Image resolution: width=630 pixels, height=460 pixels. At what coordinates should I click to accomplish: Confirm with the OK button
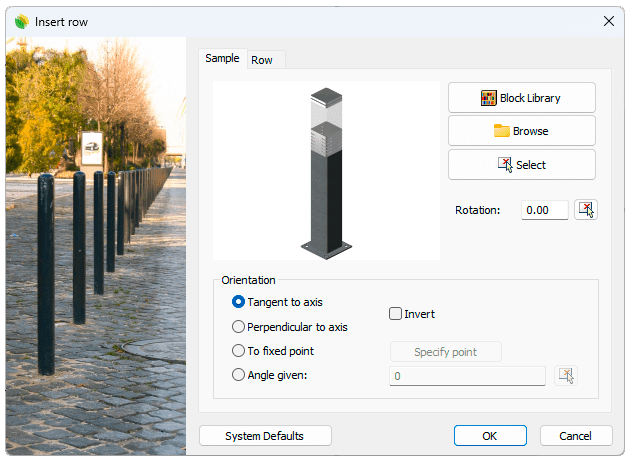click(x=489, y=436)
